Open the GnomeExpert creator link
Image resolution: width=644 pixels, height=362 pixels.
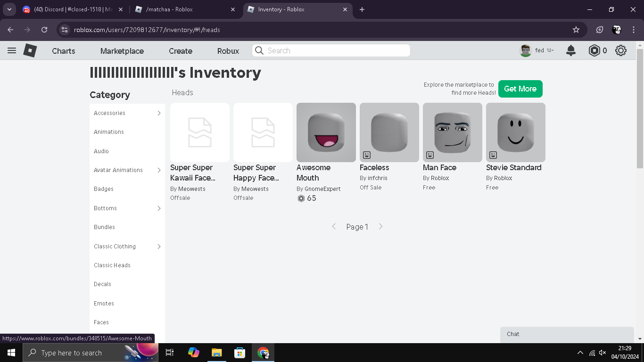pyautogui.click(x=322, y=189)
